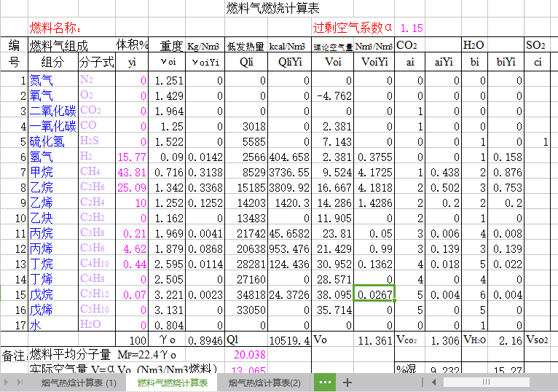Click the yi column header cell
Viewport: 558px width, 392px height.
pyautogui.click(x=132, y=63)
